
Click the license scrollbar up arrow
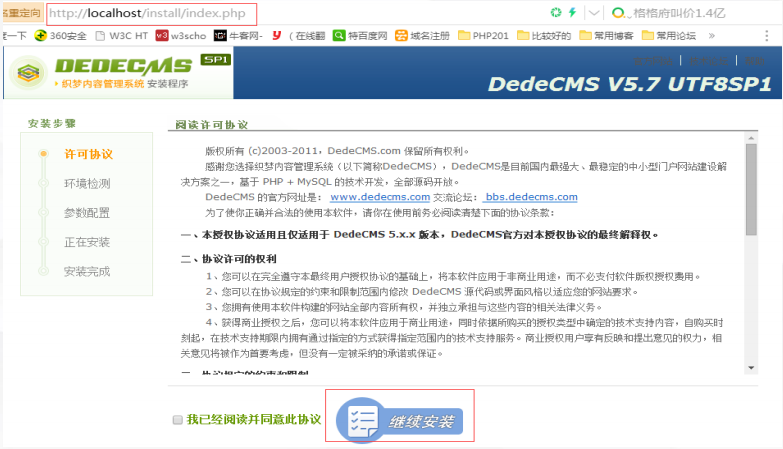click(x=751, y=138)
